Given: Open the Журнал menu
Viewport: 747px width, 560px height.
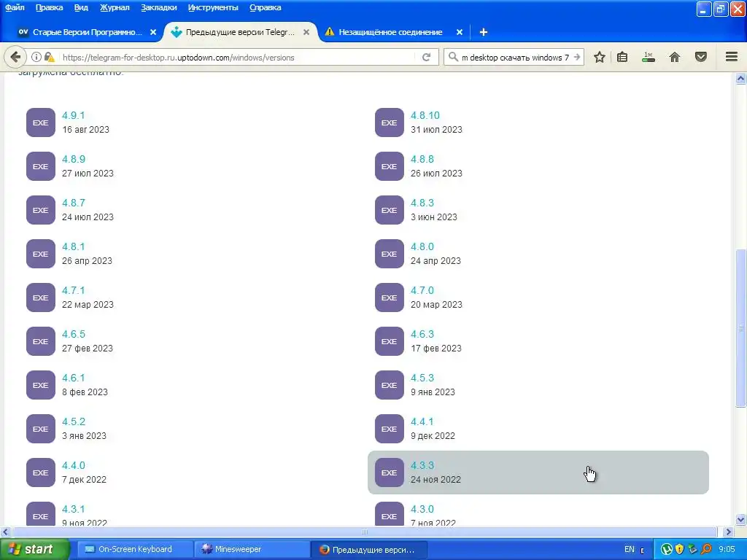Looking at the screenshot, I should pos(115,7).
